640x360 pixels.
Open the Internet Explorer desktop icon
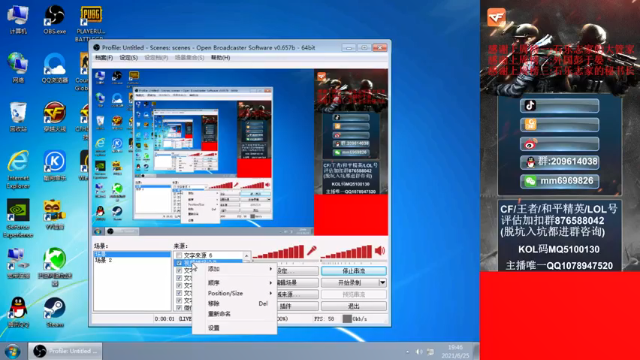pos(18,169)
